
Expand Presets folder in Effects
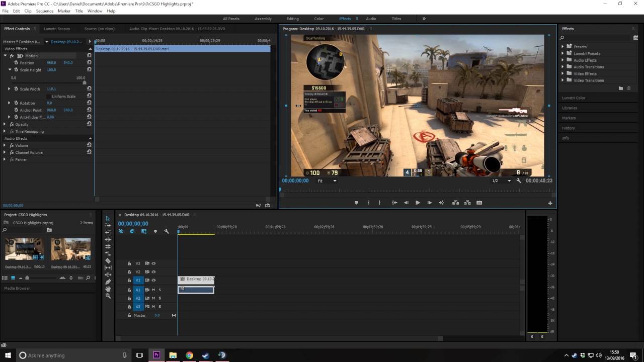pyautogui.click(x=563, y=47)
